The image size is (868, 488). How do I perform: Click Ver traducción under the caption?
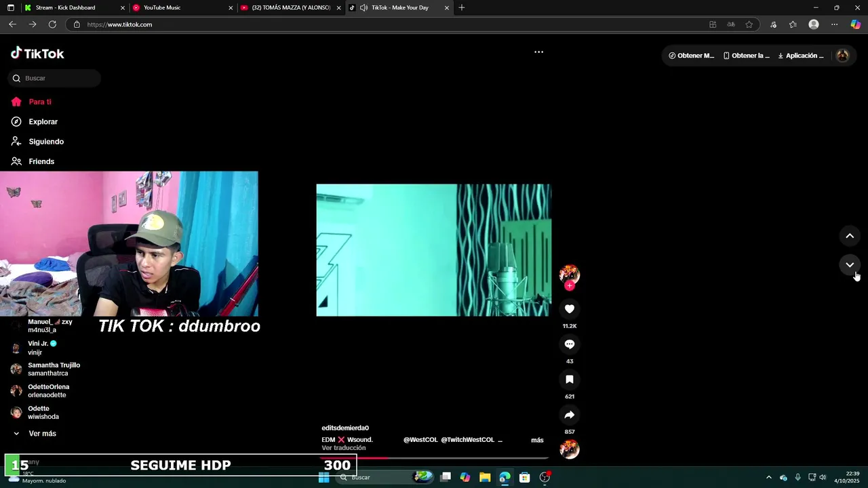pyautogui.click(x=344, y=448)
